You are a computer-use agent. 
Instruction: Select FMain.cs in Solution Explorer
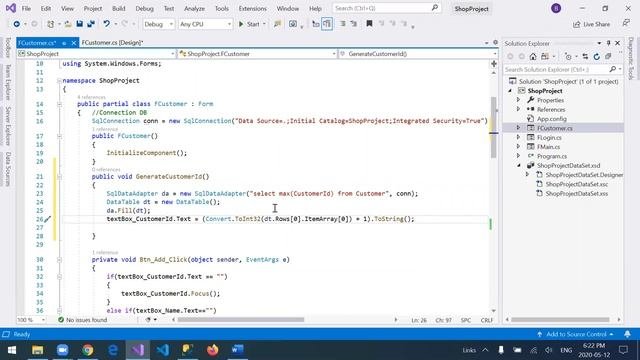[548, 147]
